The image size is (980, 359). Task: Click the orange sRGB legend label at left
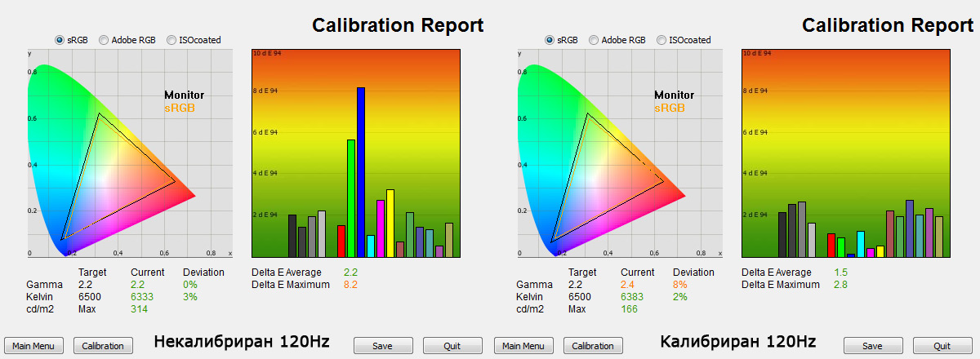click(180, 107)
